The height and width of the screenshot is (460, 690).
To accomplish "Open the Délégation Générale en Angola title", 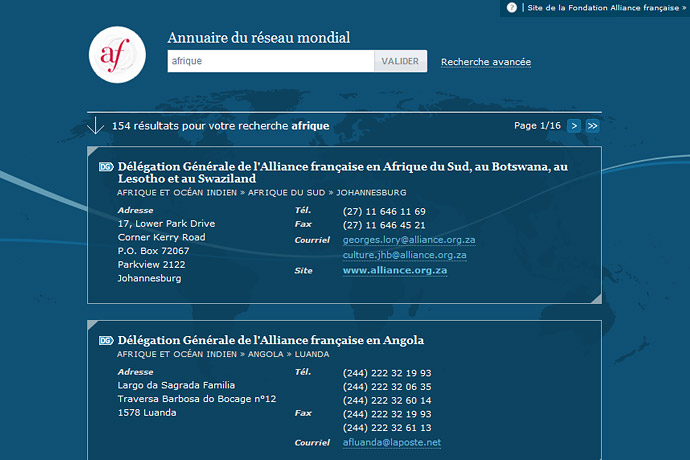I will [x=271, y=340].
